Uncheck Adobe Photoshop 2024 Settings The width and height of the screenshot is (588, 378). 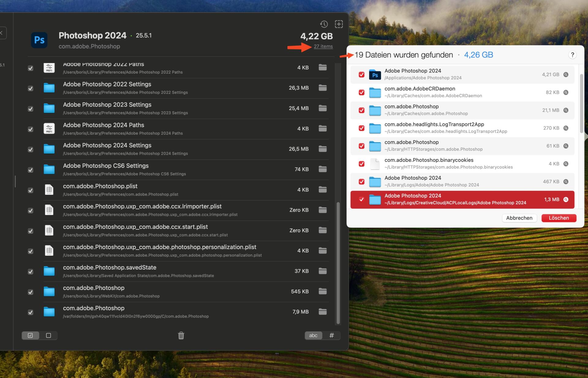pos(30,149)
